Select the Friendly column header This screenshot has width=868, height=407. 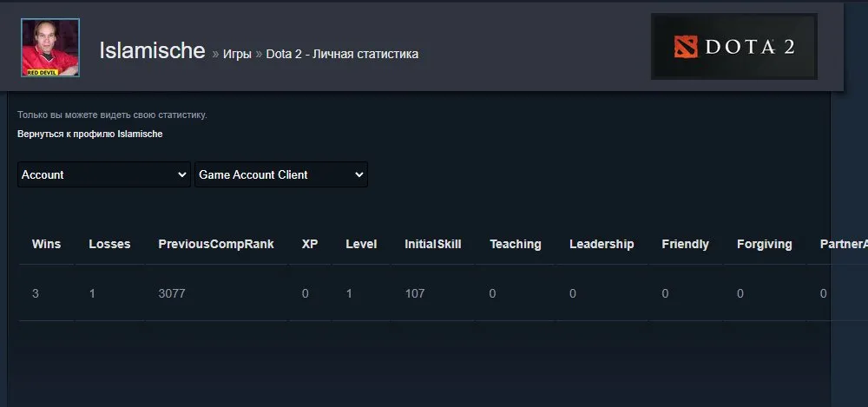coord(686,244)
